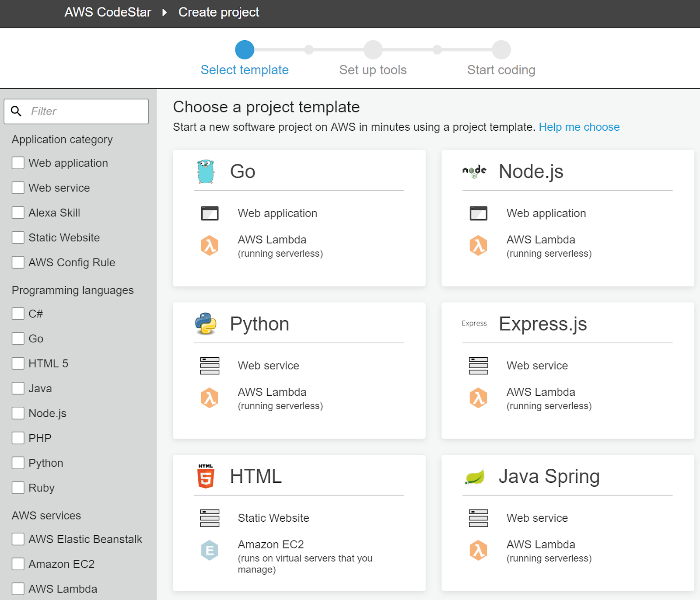Click the Create project breadcrumb
The image size is (700, 600).
click(219, 12)
